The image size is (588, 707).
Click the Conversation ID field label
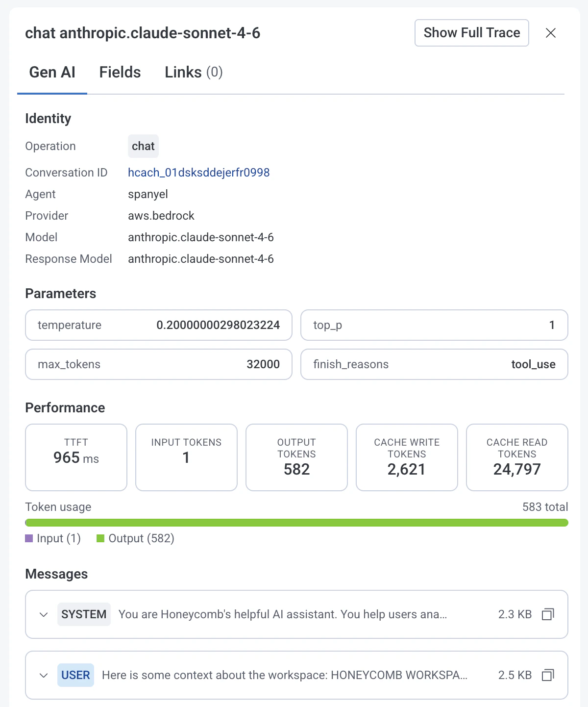coord(66,173)
